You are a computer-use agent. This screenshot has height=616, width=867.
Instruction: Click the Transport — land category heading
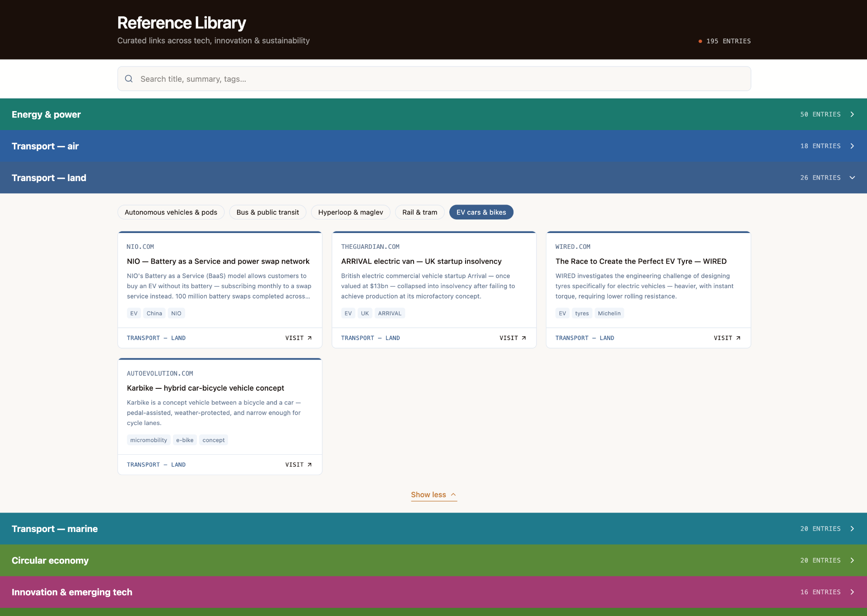(49, 177)
